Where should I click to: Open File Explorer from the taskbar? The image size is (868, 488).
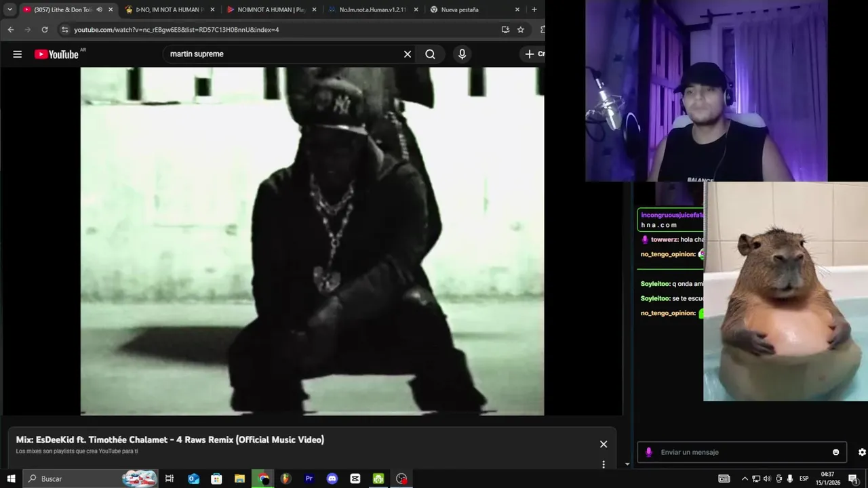tap(239, 479)
